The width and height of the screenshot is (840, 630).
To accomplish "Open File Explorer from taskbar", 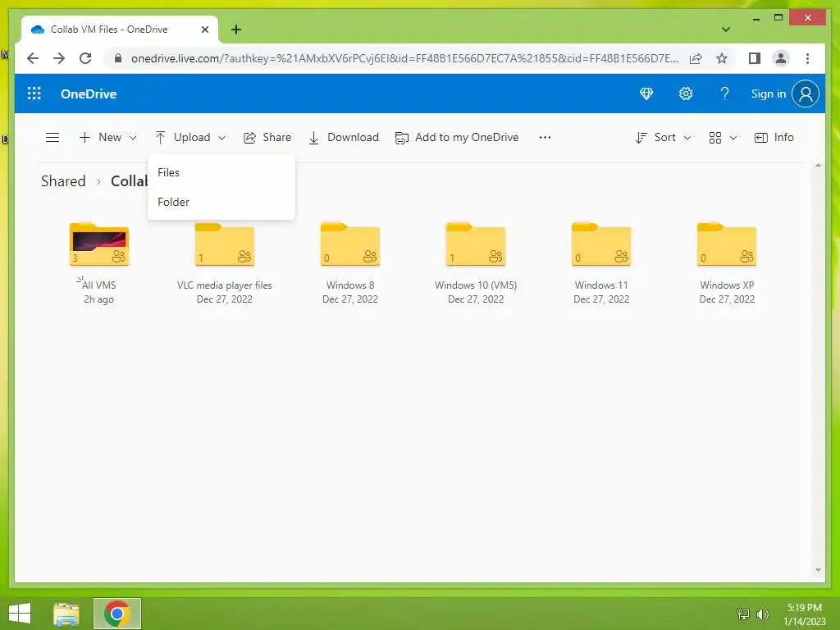I will coord(66,614).
